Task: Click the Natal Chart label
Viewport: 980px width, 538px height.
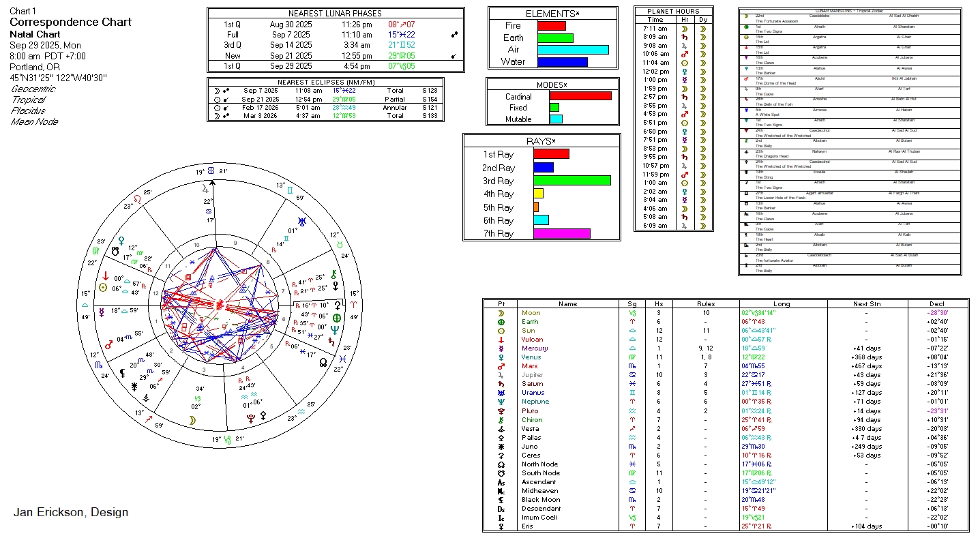Action: click(35, 34)
